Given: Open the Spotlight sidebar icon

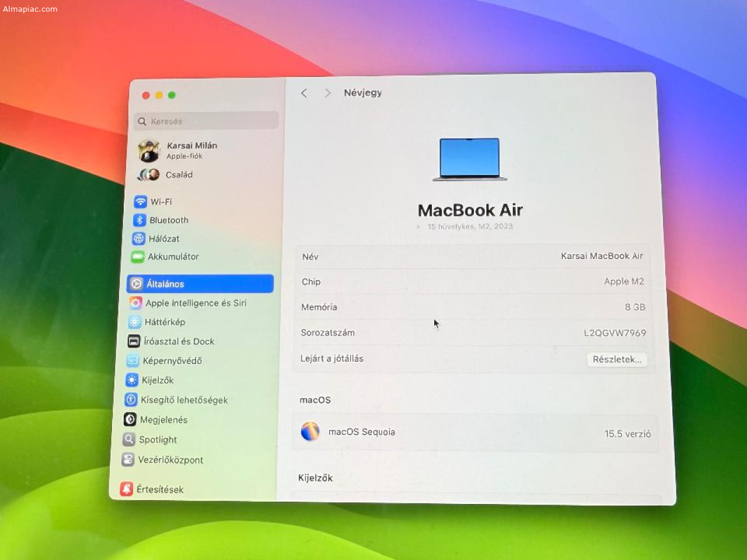Looking at the screenshot, I should [129, 439].
